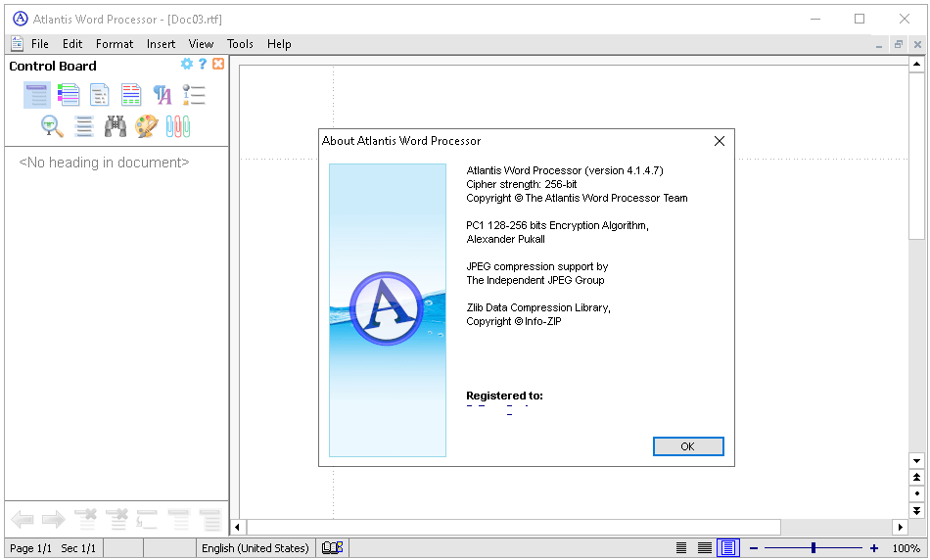The width and height of the screenshot is (930, 560).
Task: Click the Sec 1/1 status entry
Action: coord(78,548)
